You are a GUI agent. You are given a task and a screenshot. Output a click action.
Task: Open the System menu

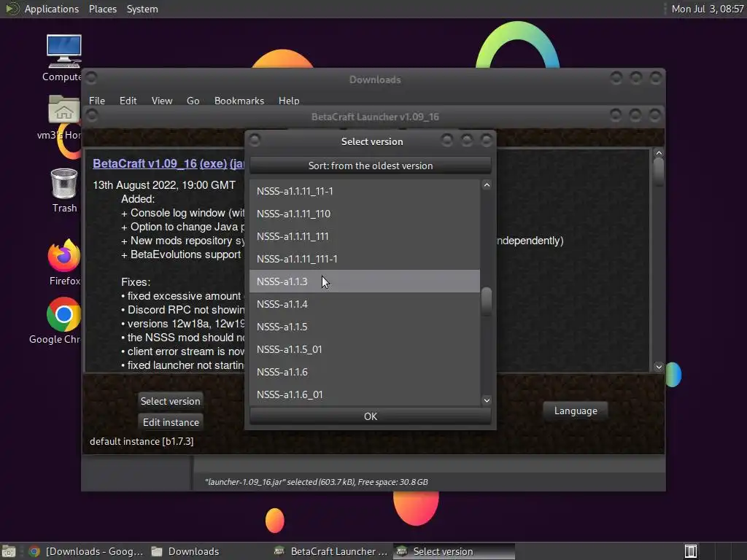pos(142,9)
